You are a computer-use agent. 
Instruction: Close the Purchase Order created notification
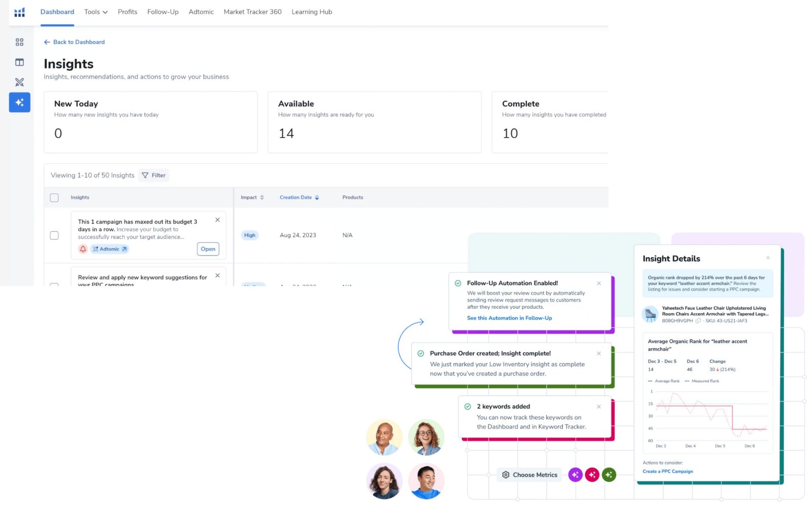pos(599,354)
